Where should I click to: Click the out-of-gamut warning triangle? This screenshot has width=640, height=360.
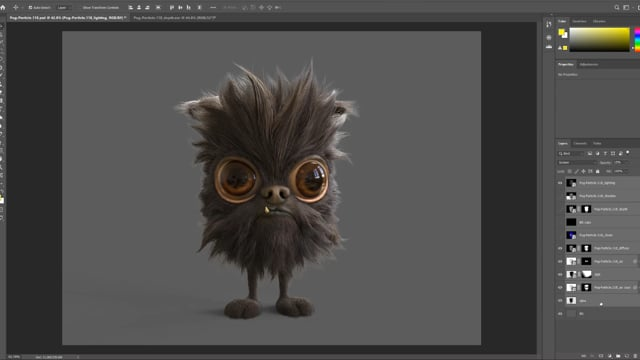coord(560,48)
